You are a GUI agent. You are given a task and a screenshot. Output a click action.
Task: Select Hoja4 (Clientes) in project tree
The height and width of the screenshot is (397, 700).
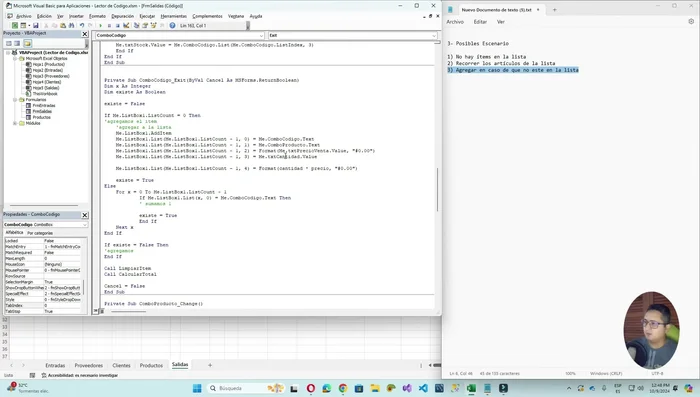point(47,82)
